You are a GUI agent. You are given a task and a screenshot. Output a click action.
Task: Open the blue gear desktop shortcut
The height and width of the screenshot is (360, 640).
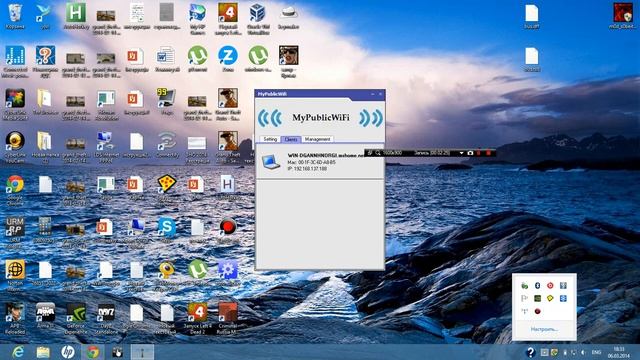tap(228, 273)
